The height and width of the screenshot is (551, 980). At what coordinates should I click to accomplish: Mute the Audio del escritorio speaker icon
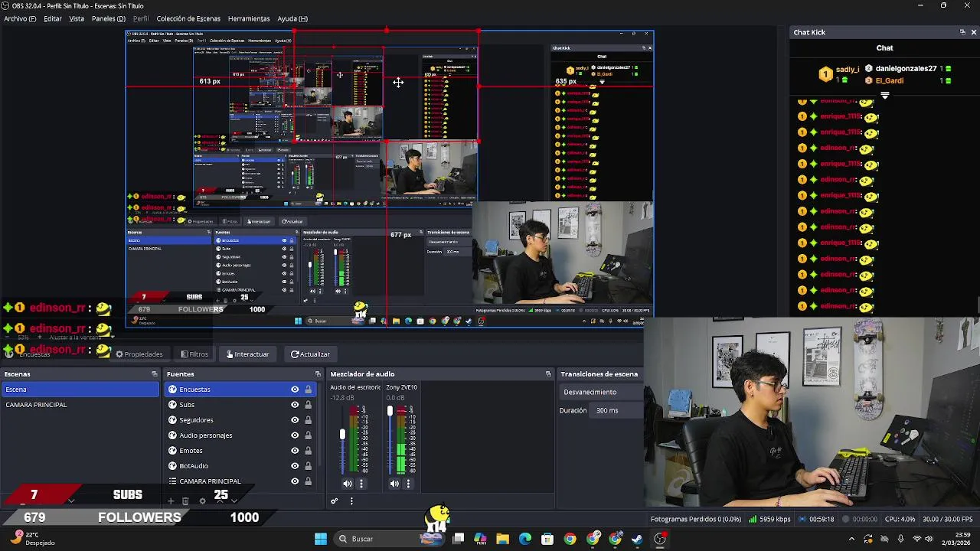point(348,484)
